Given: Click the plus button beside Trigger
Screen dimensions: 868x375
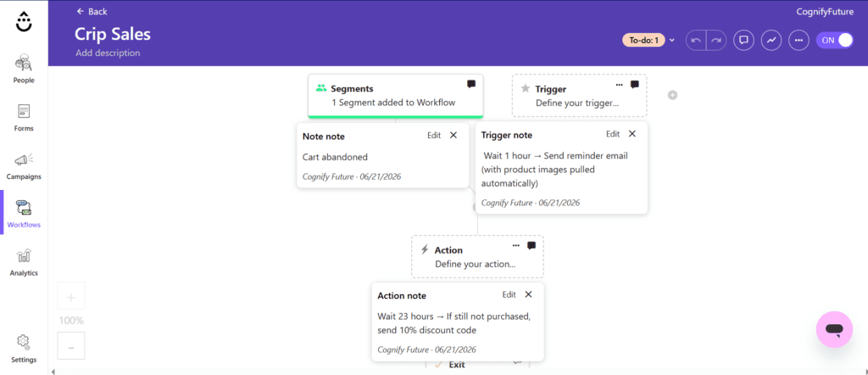Looking at the screenshot, I should click(672, 95).
